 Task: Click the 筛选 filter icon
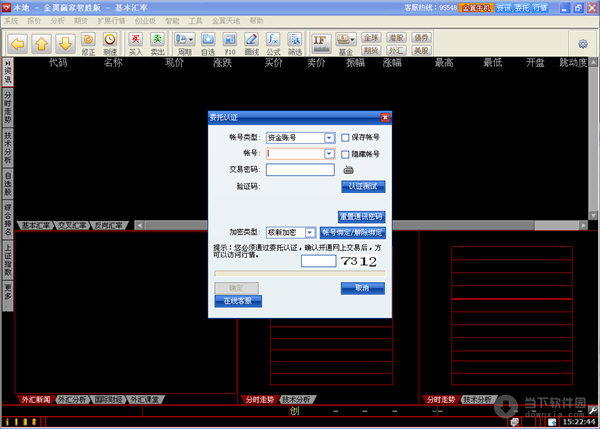(x=295, y=44)
